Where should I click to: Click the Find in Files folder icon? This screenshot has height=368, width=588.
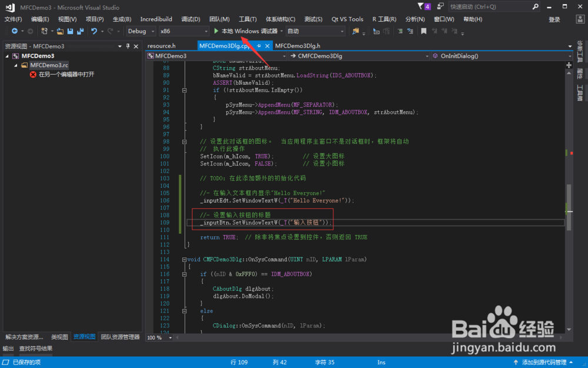pos(355,31)
